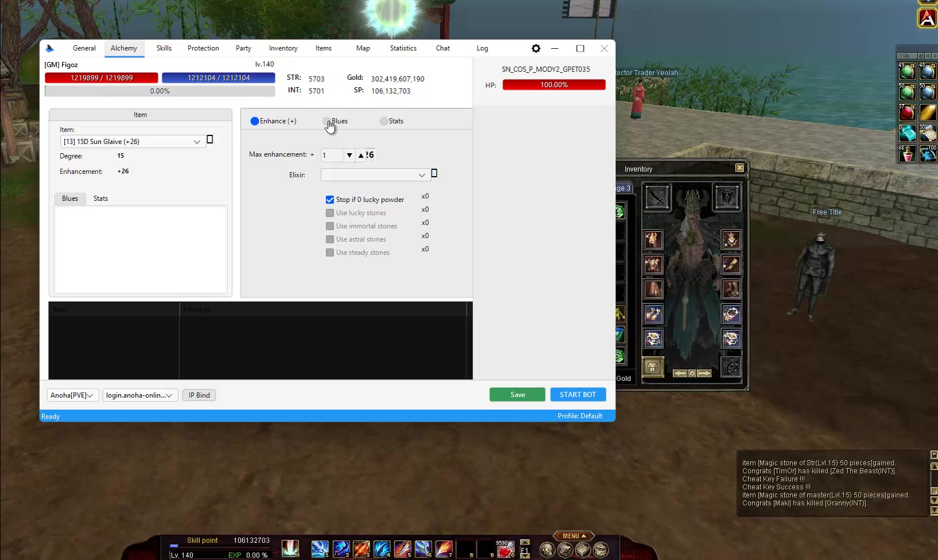
Task: Use skill in hotbar slot 1
Action: pyautogui.click(x=320, y=549)
